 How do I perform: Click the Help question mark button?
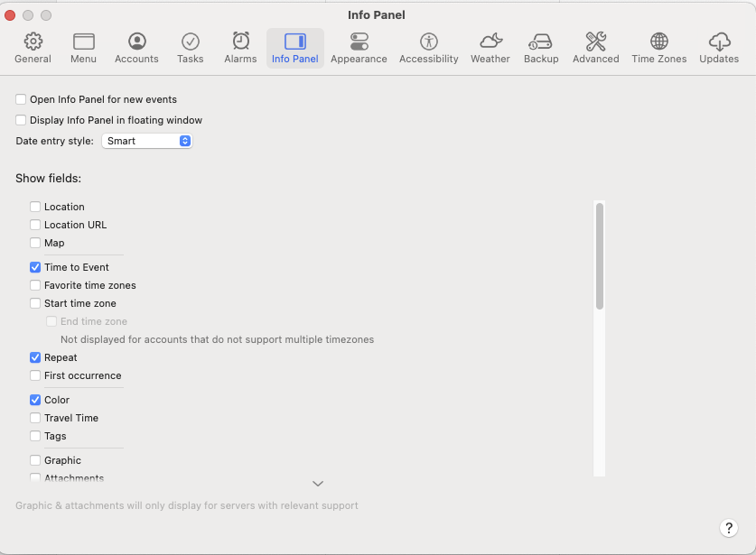730,528
